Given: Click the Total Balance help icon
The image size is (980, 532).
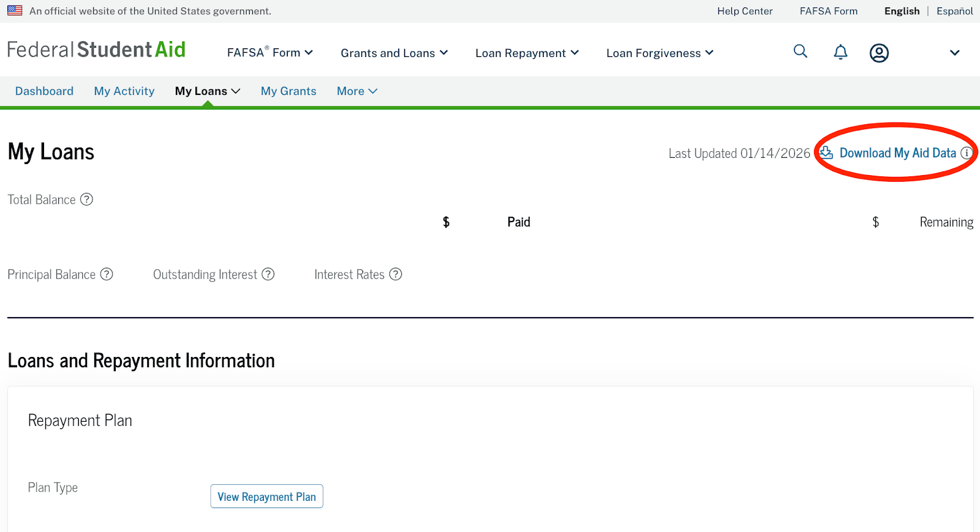Looking at the screenshot, I should [87, 200].
